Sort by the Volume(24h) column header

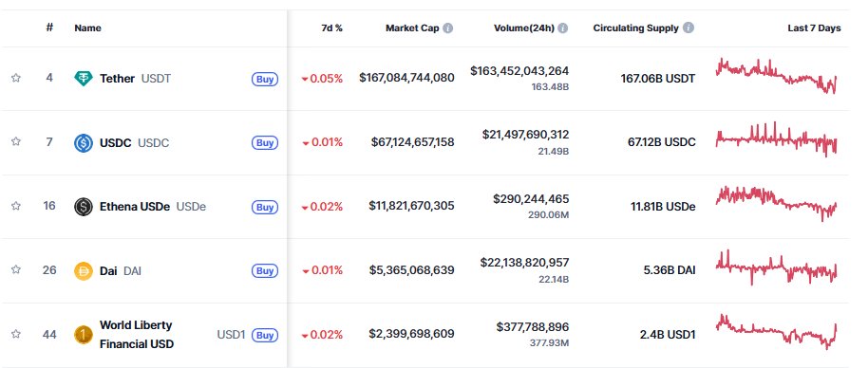tap(524, 28)
